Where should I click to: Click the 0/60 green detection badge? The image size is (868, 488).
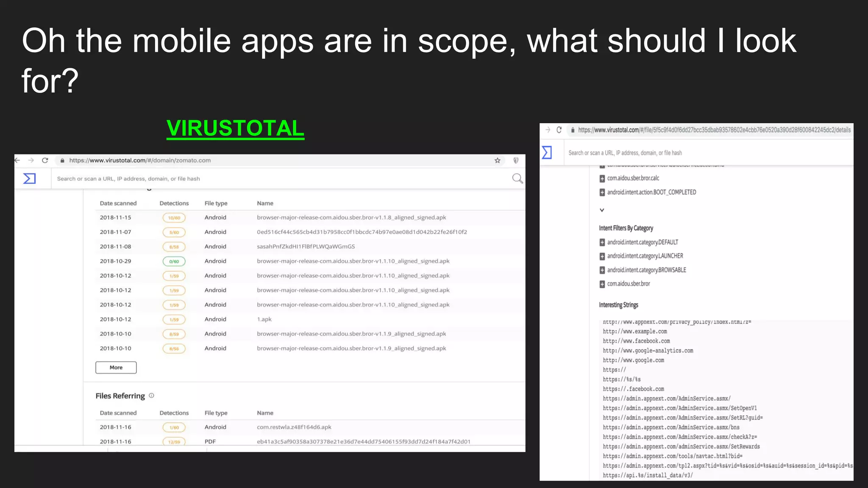[174, 261]
